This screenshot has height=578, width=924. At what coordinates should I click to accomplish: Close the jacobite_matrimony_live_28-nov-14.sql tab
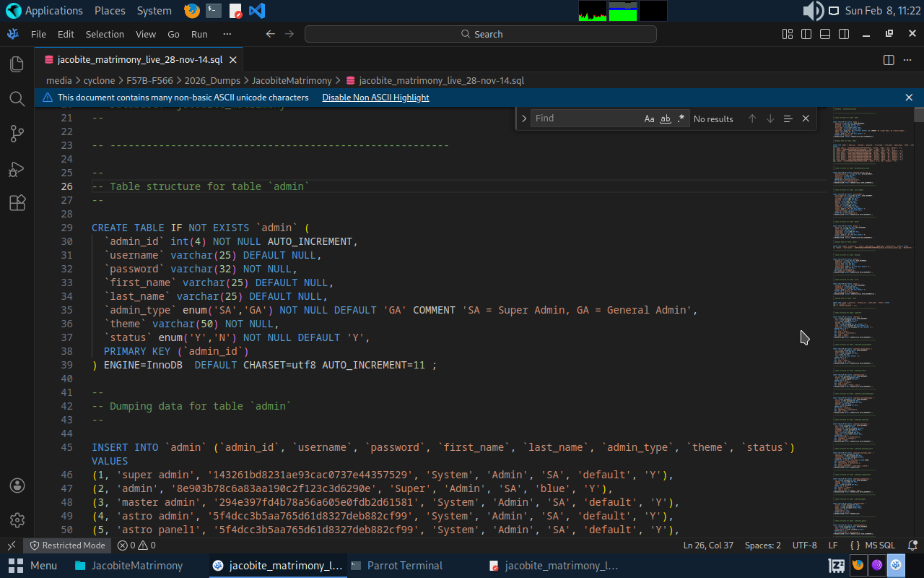(x=232, y=60)
